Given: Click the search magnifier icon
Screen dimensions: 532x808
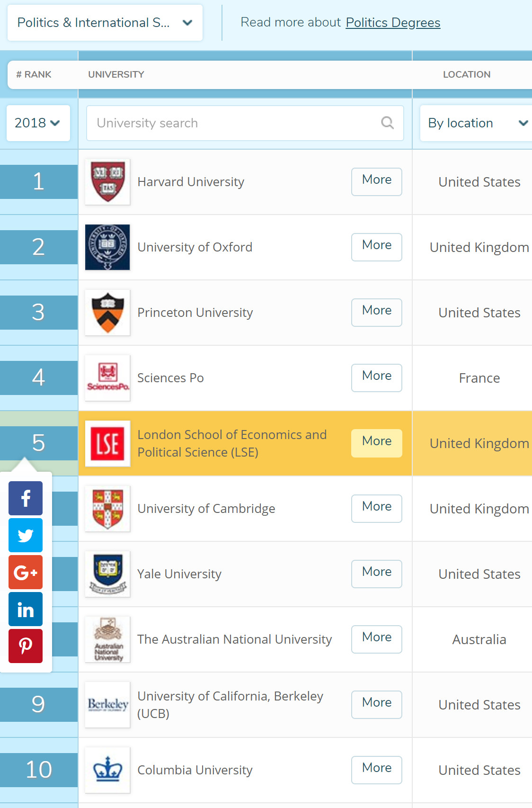Looking at the screenshot, I should pyautogui.click(x=387, y=123).
